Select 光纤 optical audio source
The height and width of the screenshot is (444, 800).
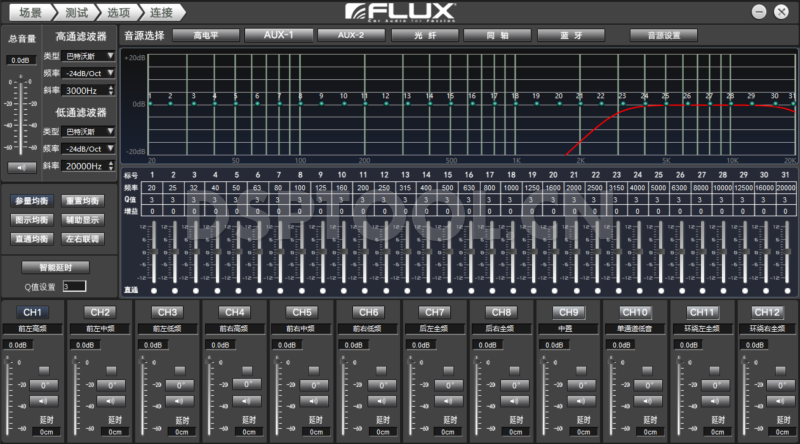tap(425, 35)
